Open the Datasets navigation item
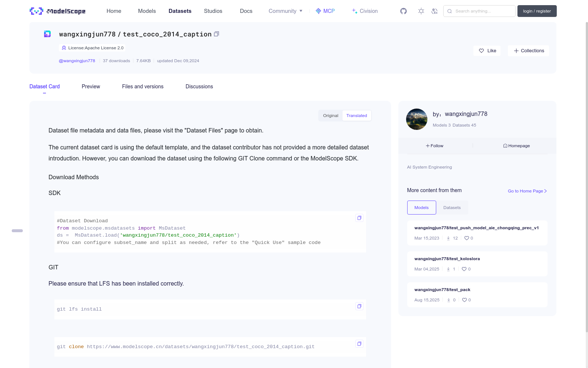The height and width of the screenshot is (368, 588). [x=180, y=11]
